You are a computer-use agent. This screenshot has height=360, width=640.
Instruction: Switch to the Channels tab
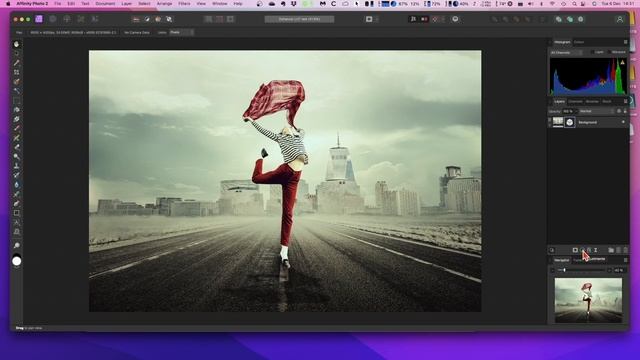tap(575, 101)
